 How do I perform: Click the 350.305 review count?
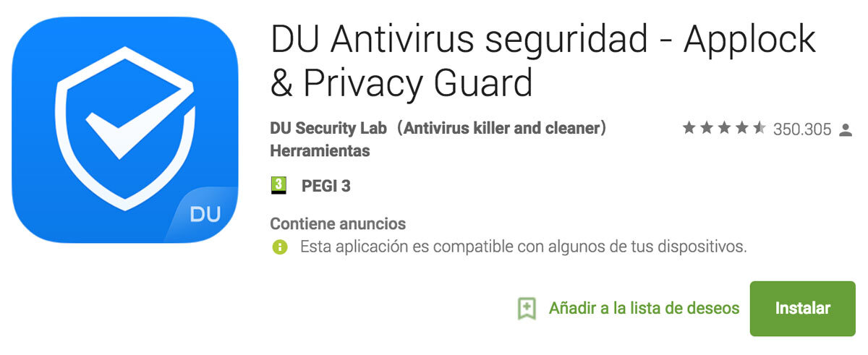coord(802,130)
